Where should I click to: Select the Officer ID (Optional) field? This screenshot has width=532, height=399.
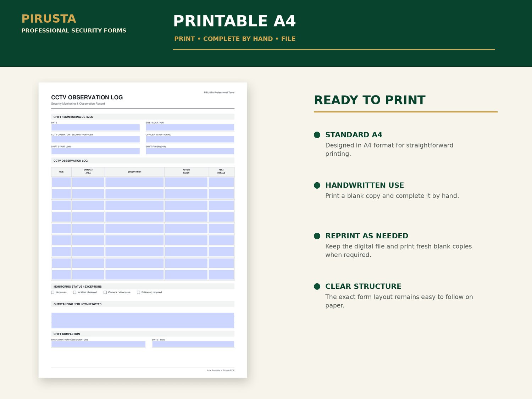(x=190, y=139)
